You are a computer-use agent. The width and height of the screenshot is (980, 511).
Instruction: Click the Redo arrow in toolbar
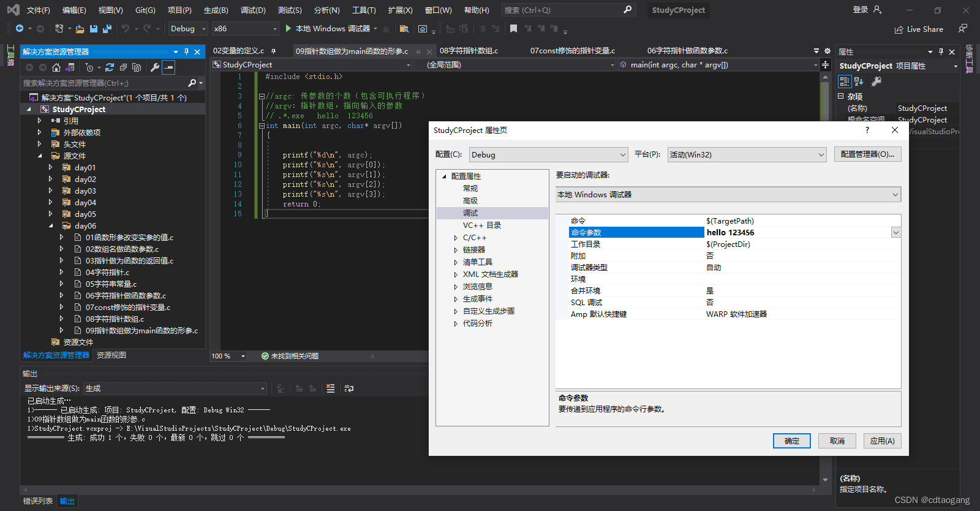147,29
